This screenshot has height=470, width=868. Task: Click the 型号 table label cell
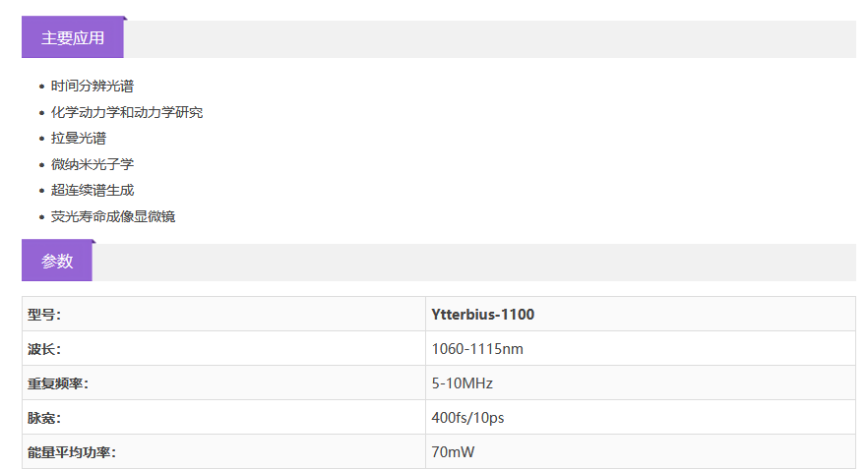[44, 315]
